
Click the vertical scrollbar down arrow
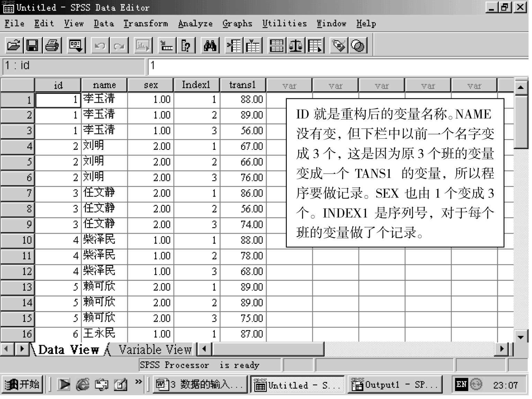click(x=521, y=336)
